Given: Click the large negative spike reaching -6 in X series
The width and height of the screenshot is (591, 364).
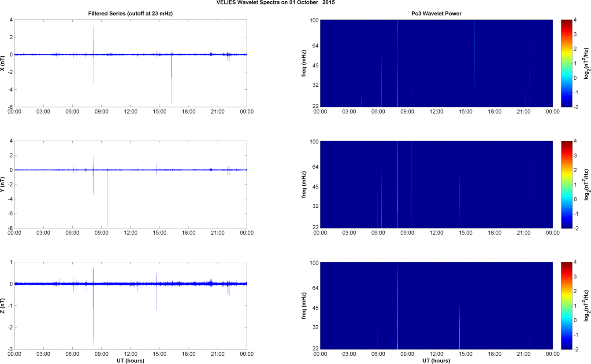Looking at the screenshot, I should pyautogui.click(x=171, y=78).
